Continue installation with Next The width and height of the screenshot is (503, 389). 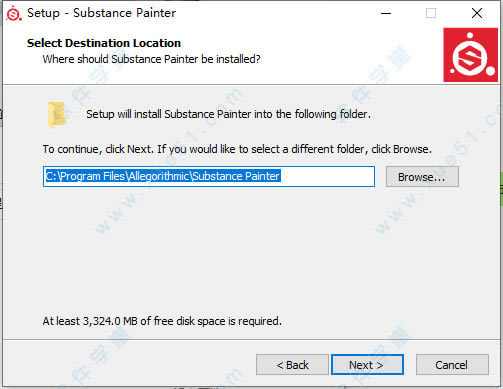coord(367,365)
